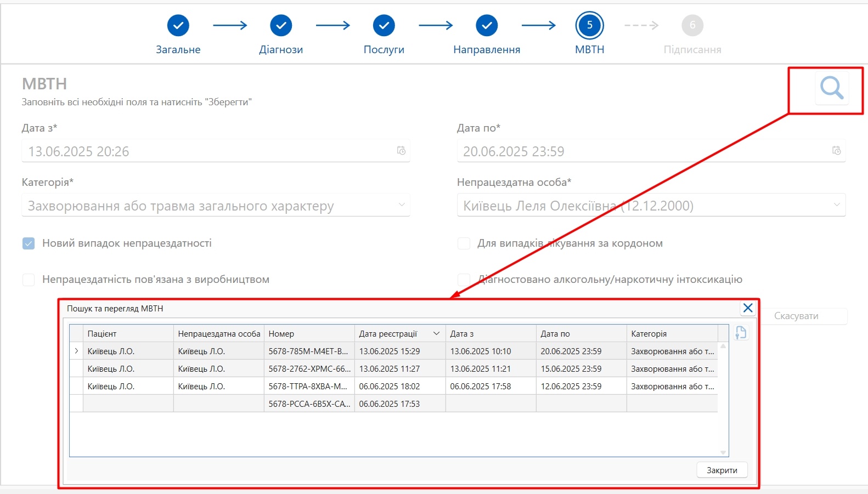
Task: Go to the Направлення step
Action: (487, 25)
